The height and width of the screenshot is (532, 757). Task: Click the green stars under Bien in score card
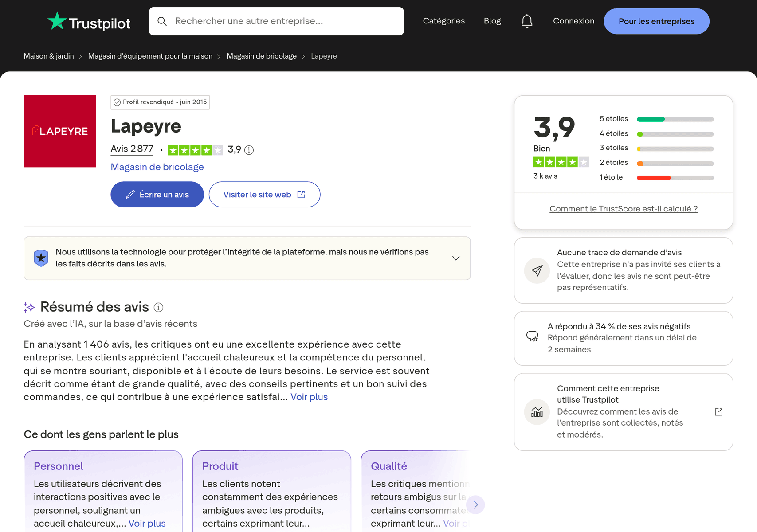coord(561,162)
